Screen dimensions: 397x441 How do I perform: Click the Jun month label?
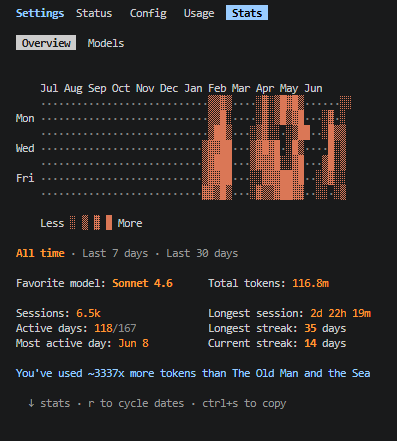point(313,88)
